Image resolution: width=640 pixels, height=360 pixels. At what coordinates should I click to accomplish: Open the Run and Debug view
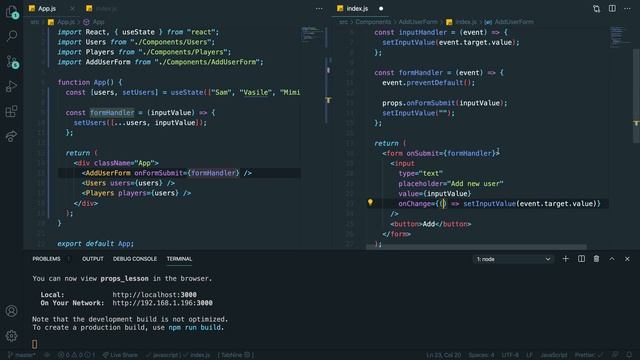(11, 87)
